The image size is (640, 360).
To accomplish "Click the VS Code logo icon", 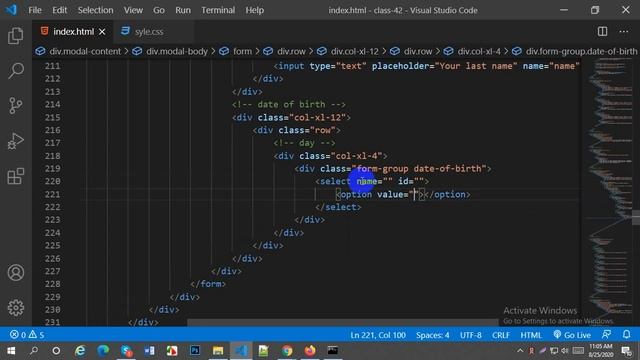I will click(11, 10).
